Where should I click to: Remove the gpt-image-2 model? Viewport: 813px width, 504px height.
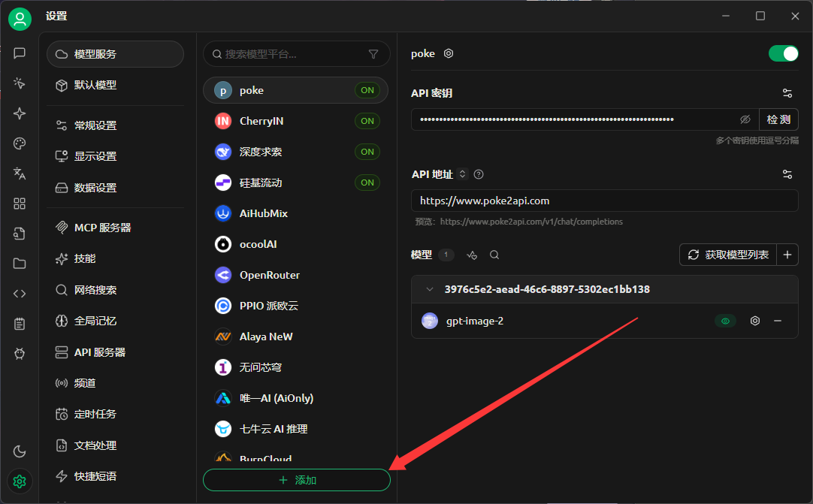[778, 321]
